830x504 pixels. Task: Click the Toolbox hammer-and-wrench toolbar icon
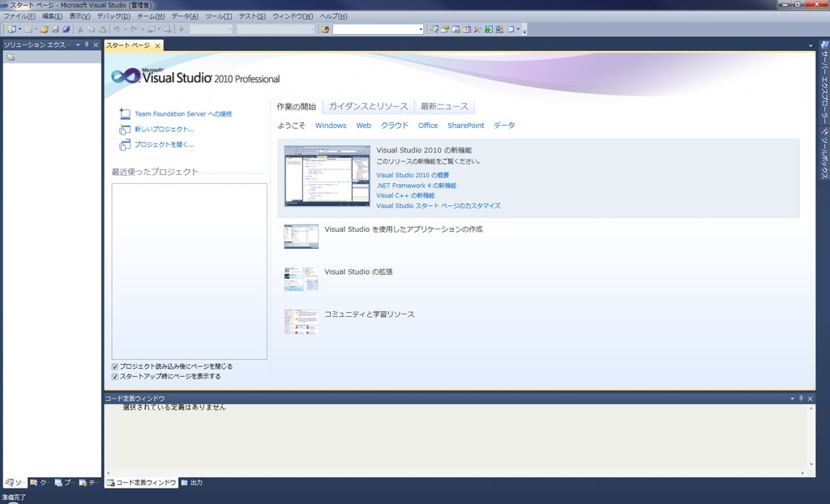point(477,29)
